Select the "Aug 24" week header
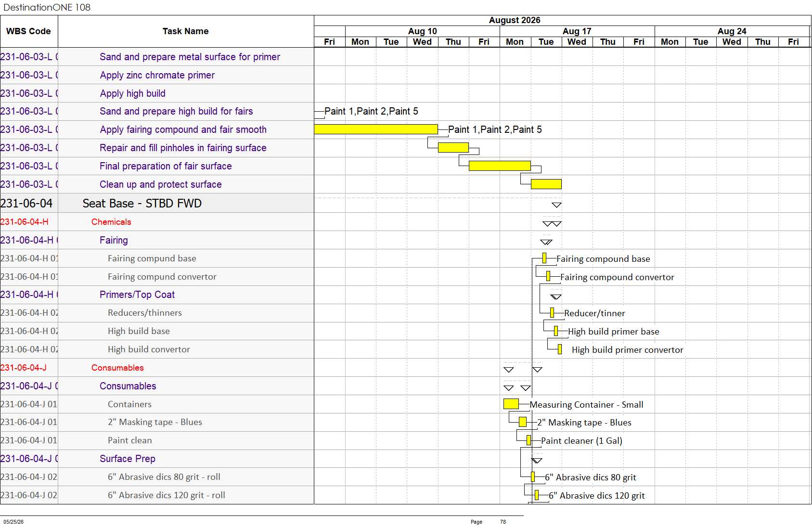 732,31
